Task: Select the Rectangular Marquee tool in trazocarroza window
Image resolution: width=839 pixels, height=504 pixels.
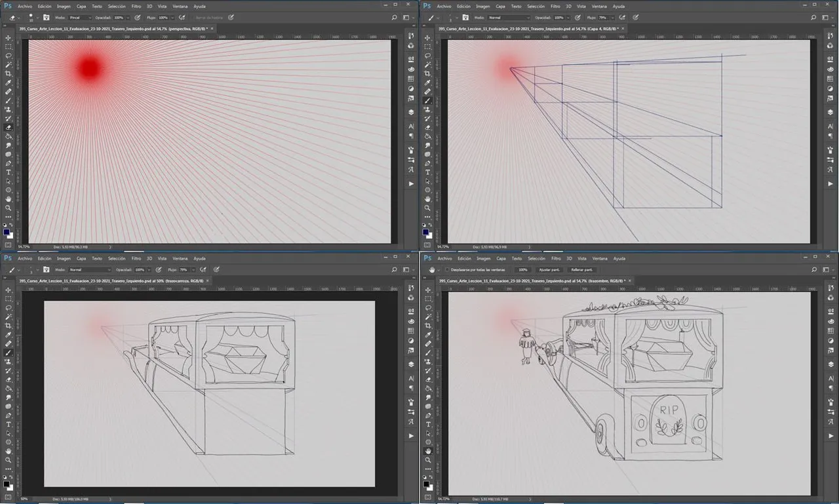Action: 9,298
